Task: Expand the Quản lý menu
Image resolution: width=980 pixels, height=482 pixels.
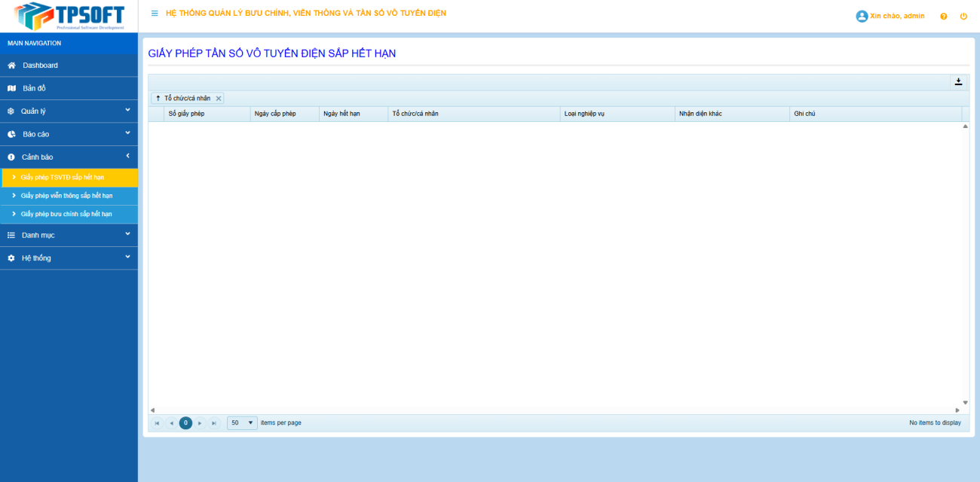Action: point(69,111)
